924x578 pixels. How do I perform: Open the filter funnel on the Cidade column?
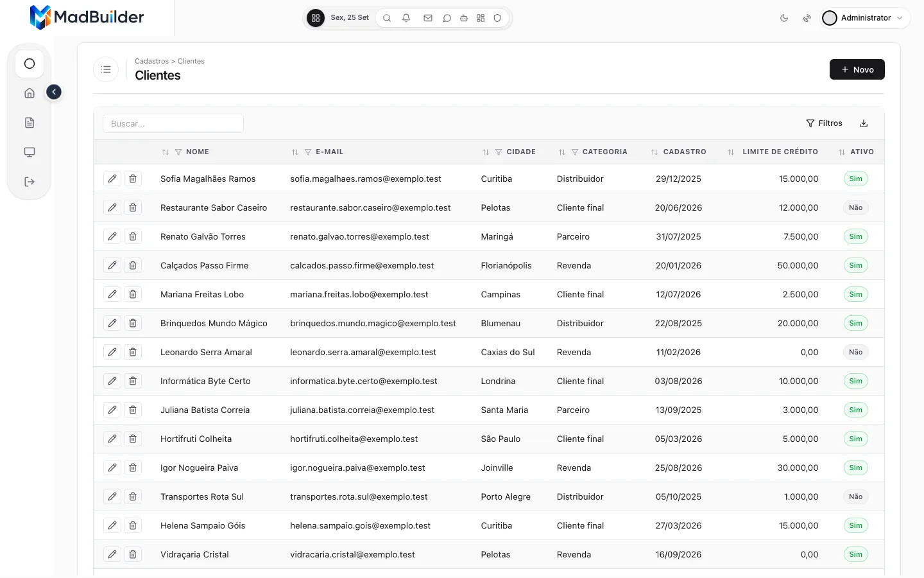tap(498, 152)
